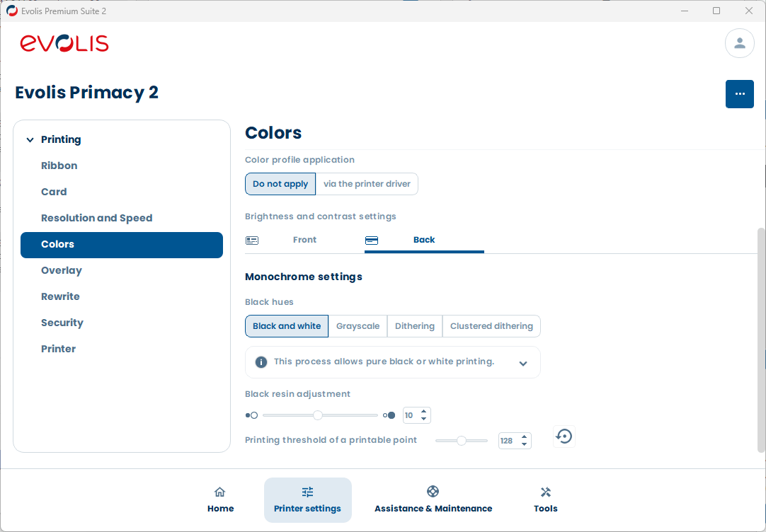This screenshot has width=766, height=532.
Task: Open the Tools wrench icon
Action: click(545, 492)
